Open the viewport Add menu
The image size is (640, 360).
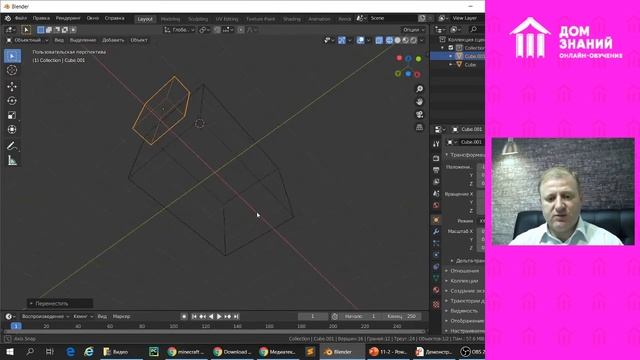(113, 40)
